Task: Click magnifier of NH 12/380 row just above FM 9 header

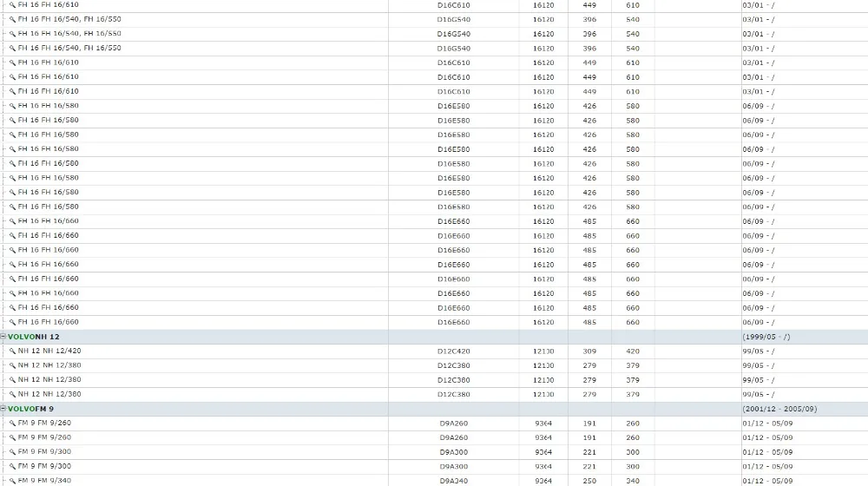Action: pyautogui.click(x=12, y=394)
